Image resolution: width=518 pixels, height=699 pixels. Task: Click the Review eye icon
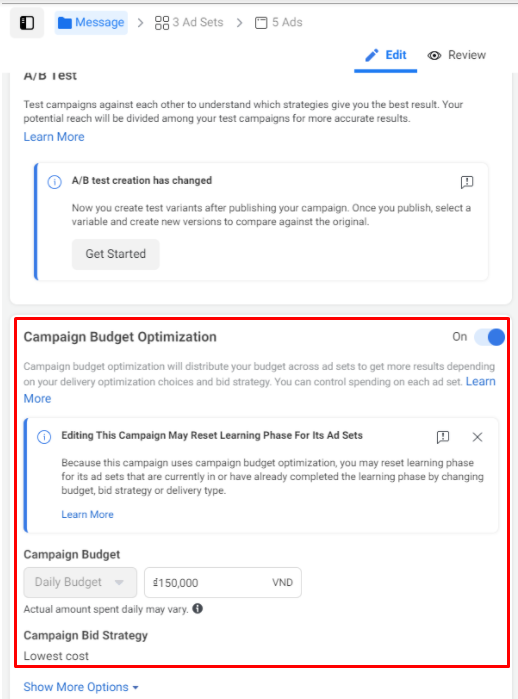point(434,55)
